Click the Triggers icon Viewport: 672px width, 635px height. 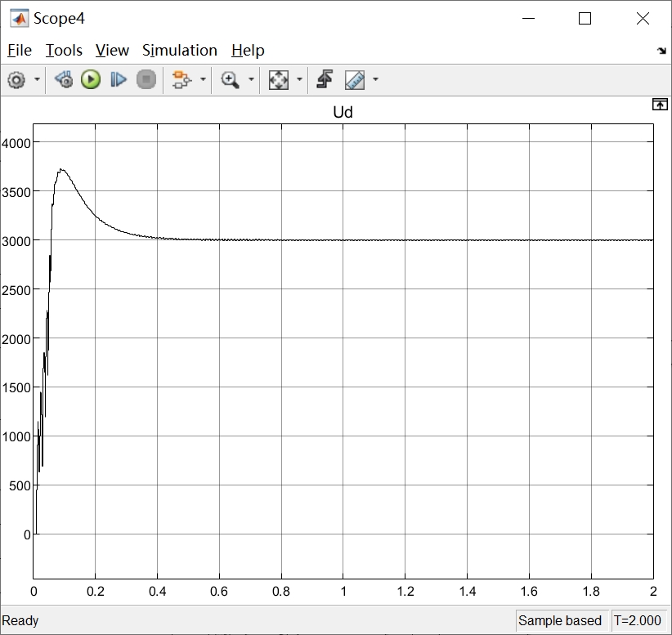pyautogui.click(x=325, y=80)
